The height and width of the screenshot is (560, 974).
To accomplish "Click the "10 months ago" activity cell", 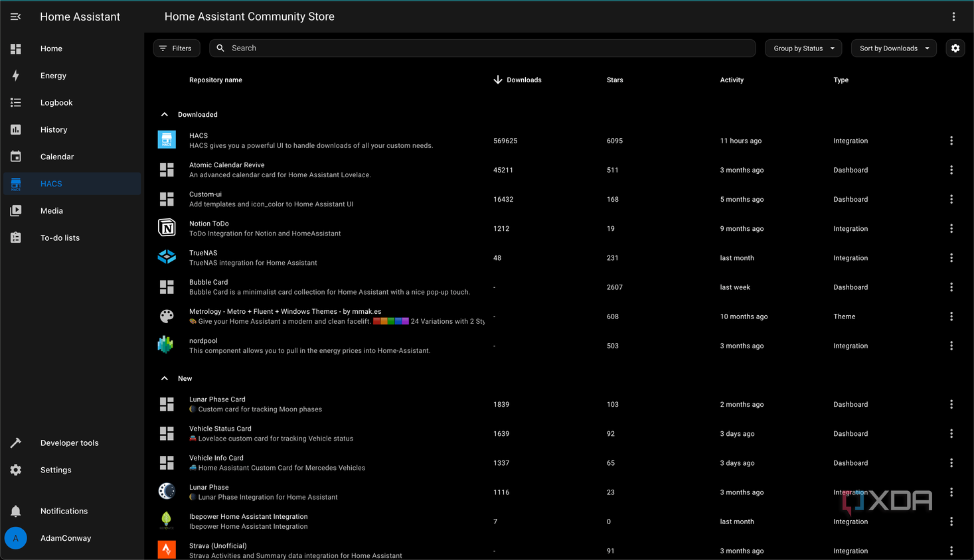I will click(744, 316).
